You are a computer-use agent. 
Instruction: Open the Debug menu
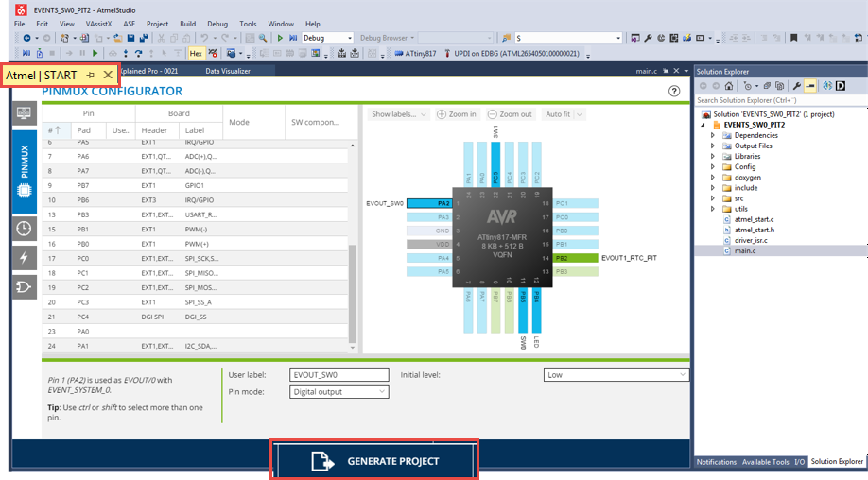pos(217,24)
